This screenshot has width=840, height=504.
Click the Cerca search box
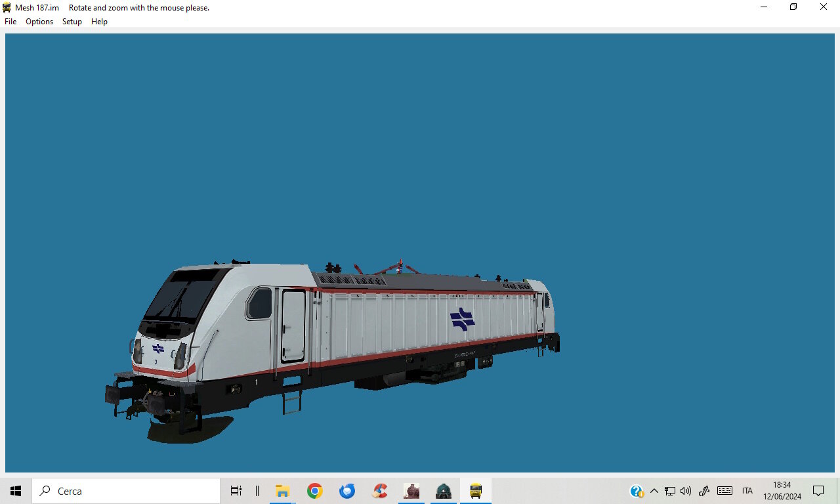pos(126,491)
